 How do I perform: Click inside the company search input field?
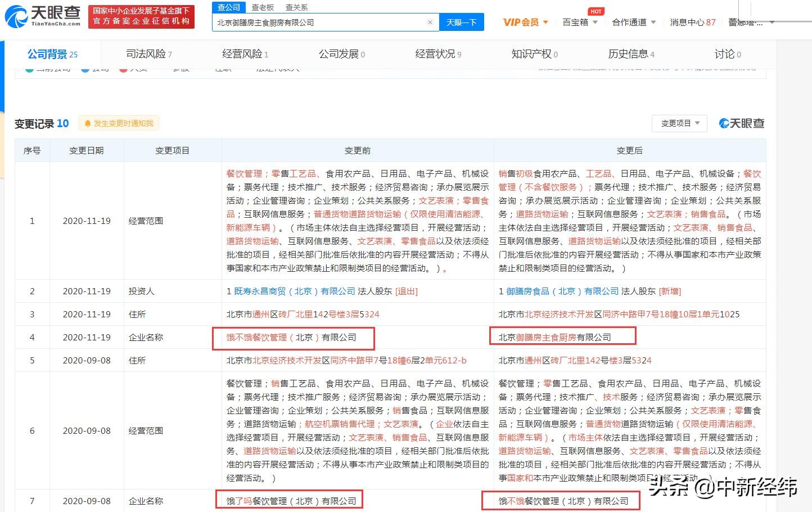coord(321,22)
